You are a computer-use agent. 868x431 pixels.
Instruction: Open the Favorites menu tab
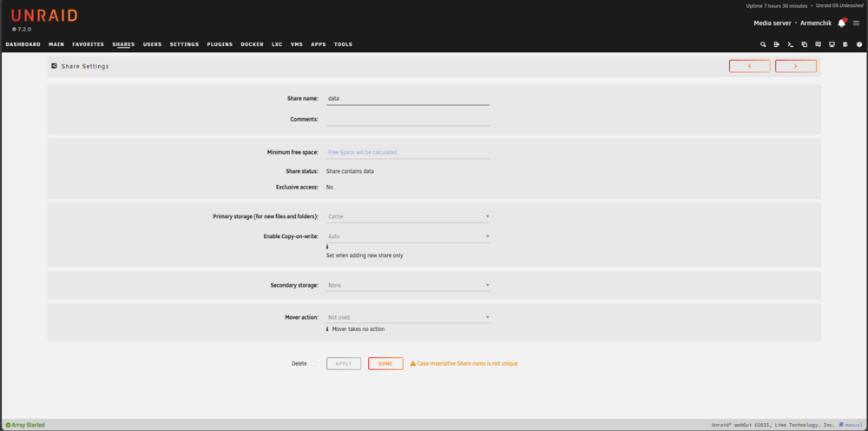click(88, 44)
